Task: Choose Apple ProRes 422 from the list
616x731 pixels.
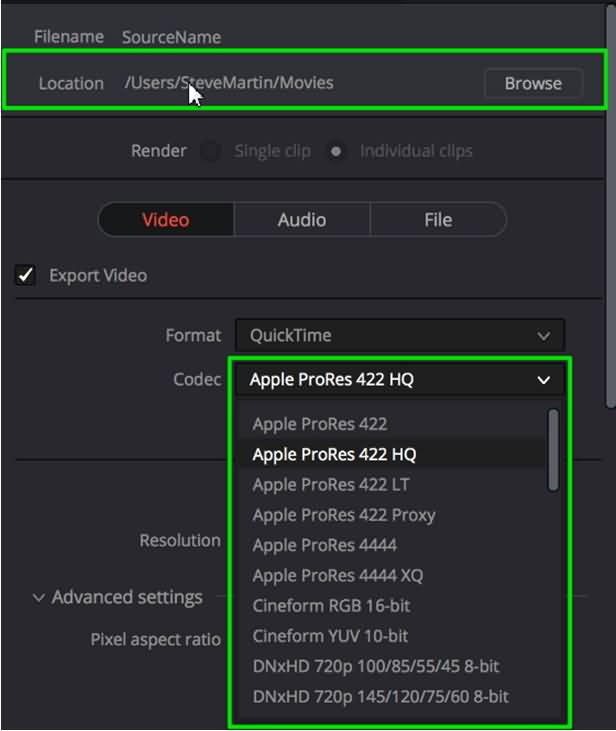Action: (x=320, y=424)
